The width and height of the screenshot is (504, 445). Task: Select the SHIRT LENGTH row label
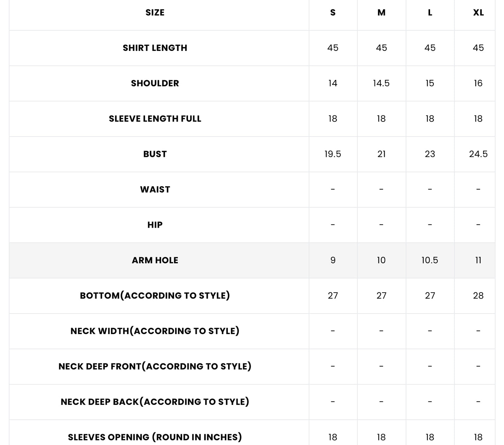coord(155,48)
